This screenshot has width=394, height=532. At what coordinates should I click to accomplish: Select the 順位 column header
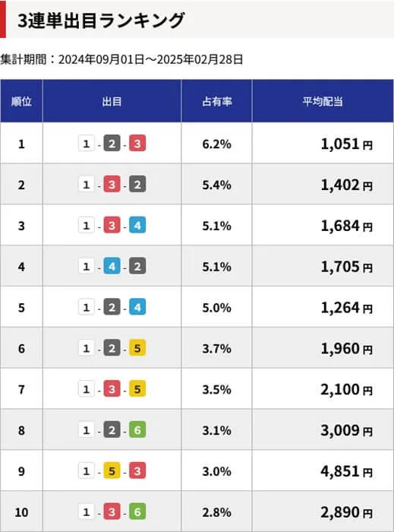pyautogui.click(x=21, y=101)
